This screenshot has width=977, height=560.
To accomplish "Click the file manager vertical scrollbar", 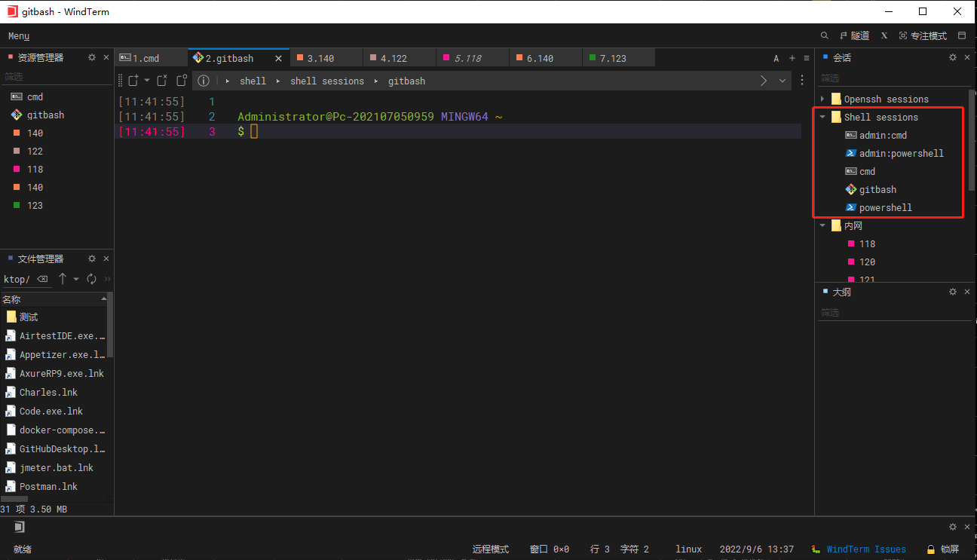I will click(x=110, y=326).
